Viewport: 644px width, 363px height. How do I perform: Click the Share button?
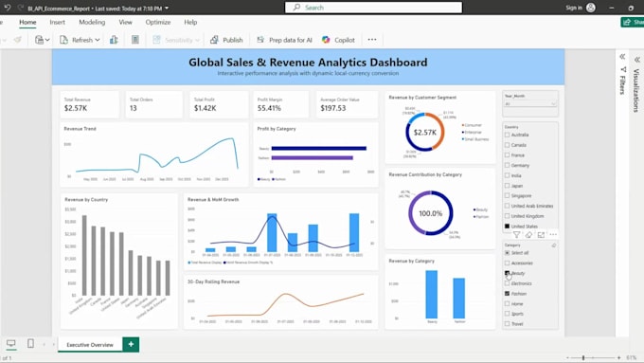(x=633, y=22)
